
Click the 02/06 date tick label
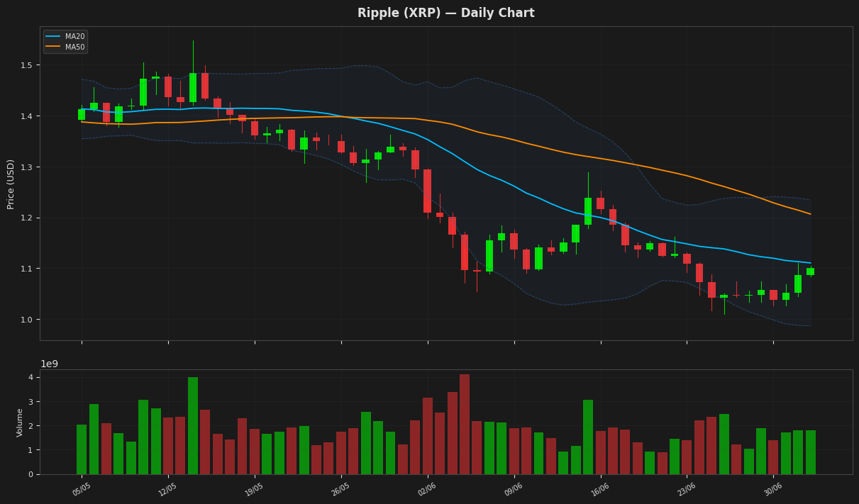pos(427,489)
